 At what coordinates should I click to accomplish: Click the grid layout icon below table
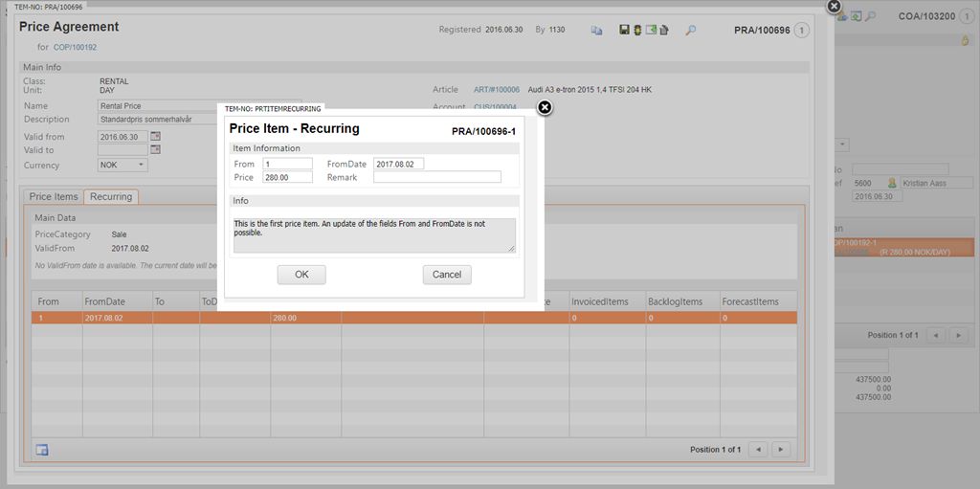pos(42,450)
